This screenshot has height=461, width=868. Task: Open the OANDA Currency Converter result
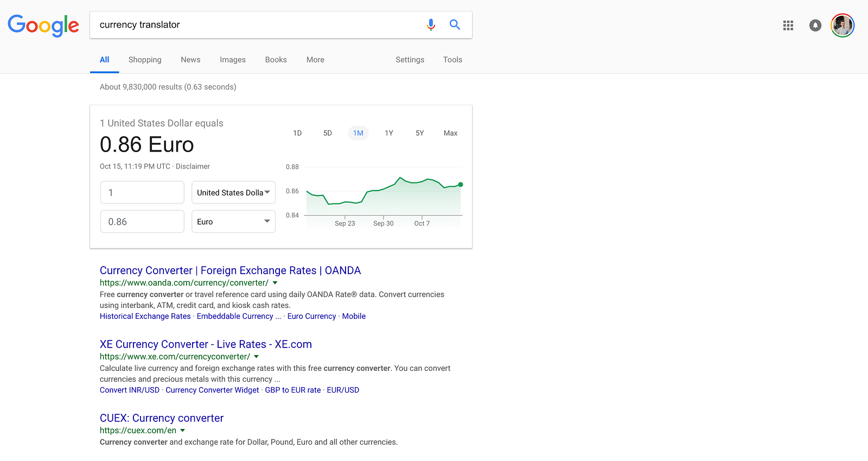click(x=230, y=270)
